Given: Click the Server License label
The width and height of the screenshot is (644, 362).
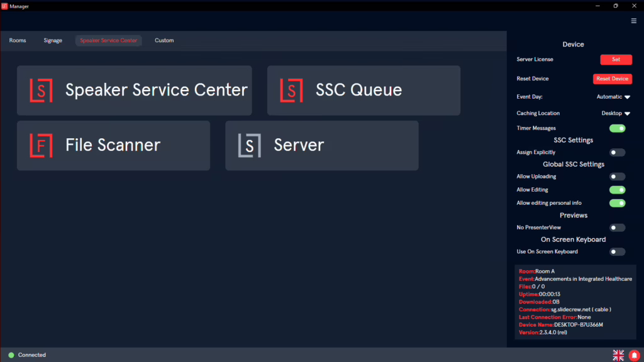Looking at the screenshot, I should [x=535, y=60].
